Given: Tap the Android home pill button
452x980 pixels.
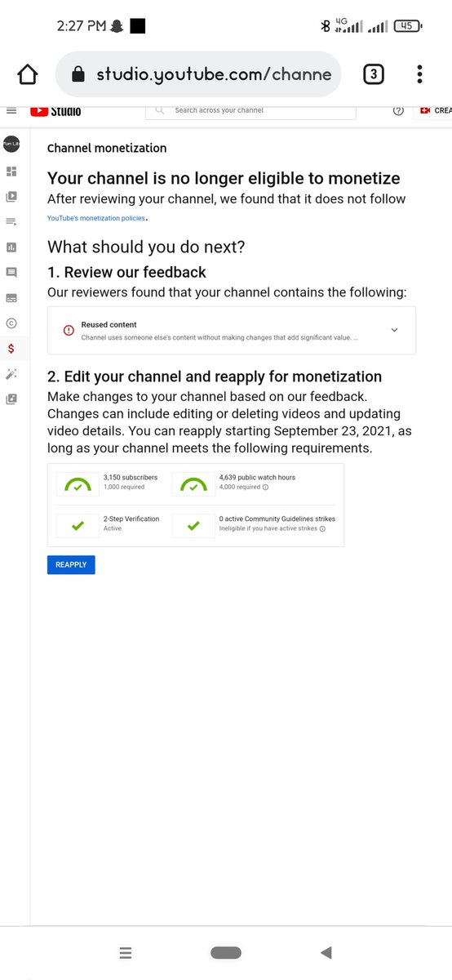Looking at the screenshot, I should (226, 952).
